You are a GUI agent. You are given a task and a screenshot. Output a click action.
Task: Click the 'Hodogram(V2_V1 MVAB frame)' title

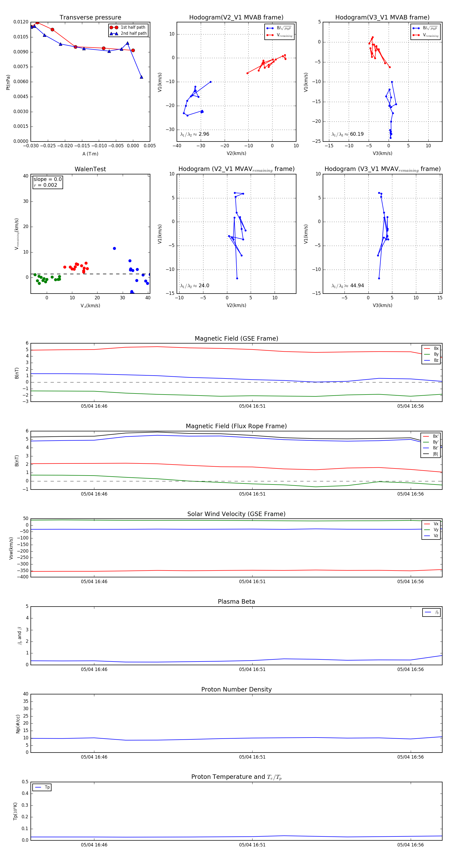236,18
